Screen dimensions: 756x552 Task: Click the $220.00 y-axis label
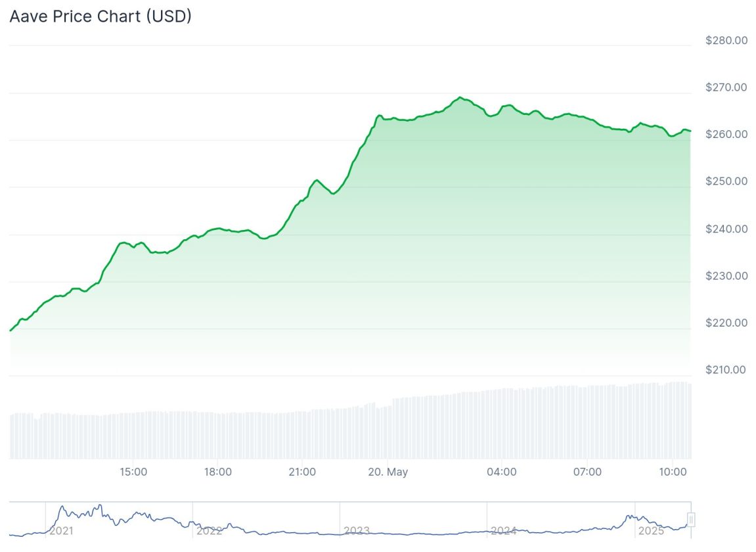coord(726,323)
